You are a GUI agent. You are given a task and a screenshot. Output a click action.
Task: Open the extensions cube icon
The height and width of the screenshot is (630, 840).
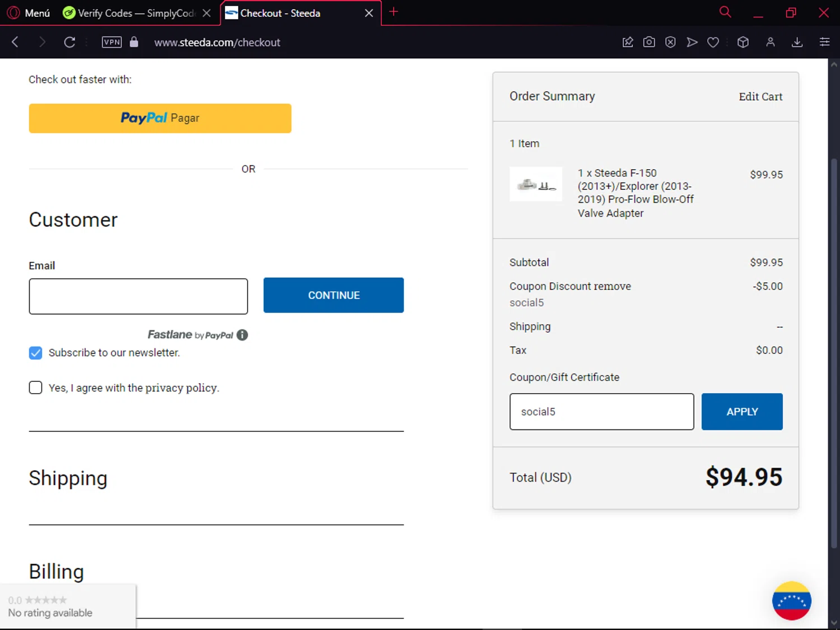[743, 42]
